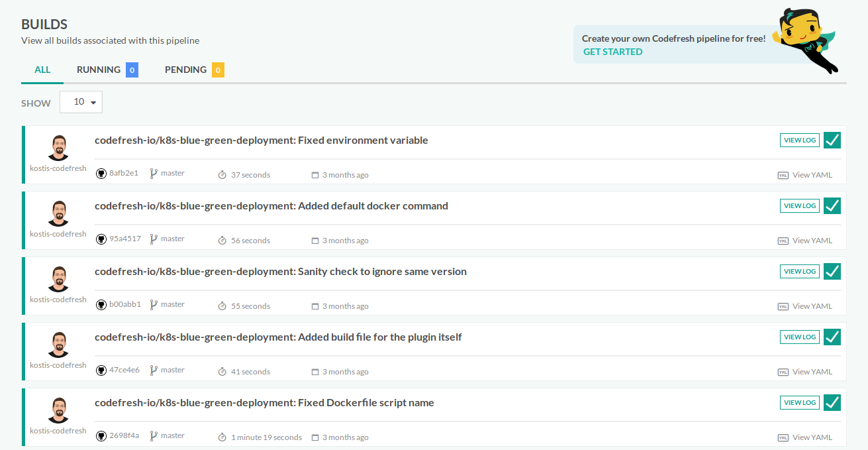
Task: Click GitHub icon next to commit 2698f4a
Action: (x=101, y=436)
